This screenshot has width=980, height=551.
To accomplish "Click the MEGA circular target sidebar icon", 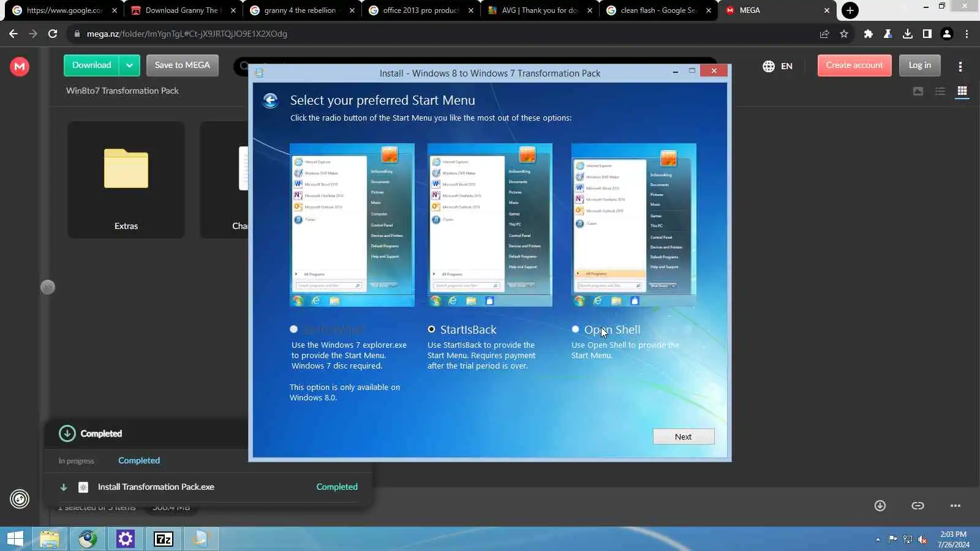I will pos(20,499).
